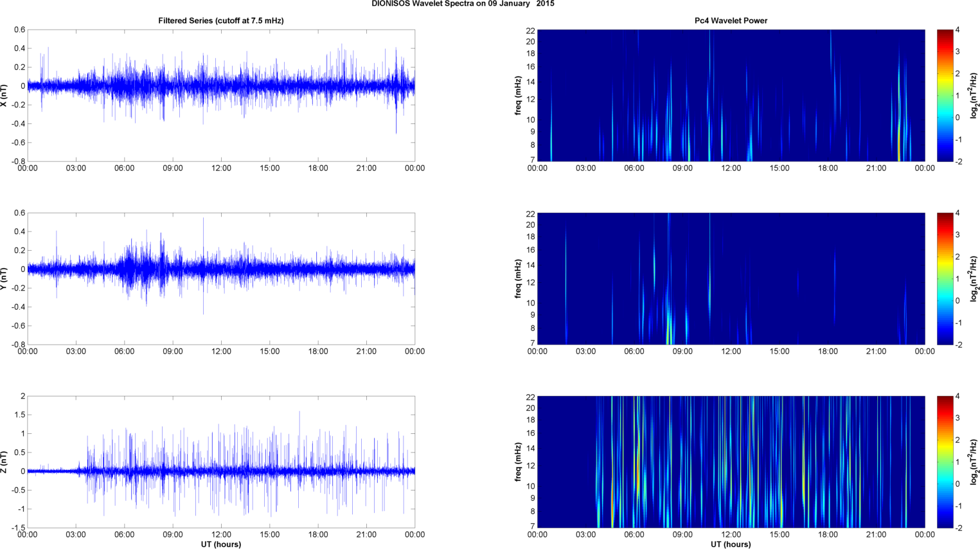
Task: Click the 14 frequency tick on the middle spectrogram
Action: pos(530,265)
